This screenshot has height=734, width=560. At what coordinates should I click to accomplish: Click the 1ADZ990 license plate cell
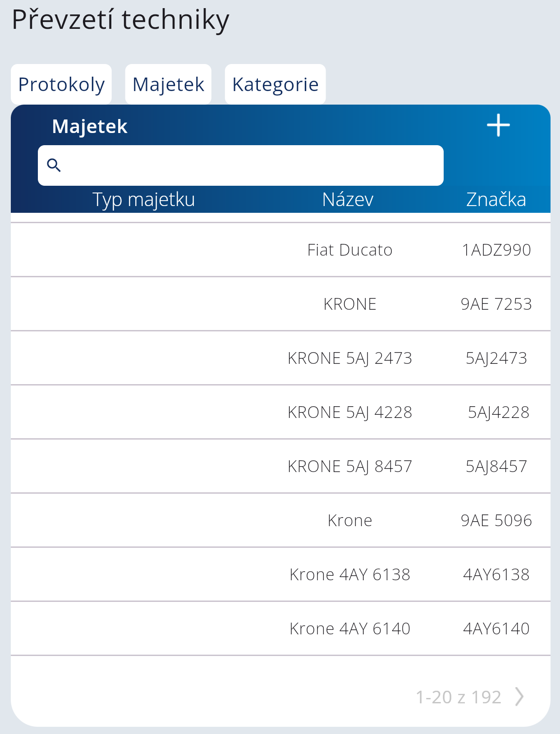[x=496, y=250]
